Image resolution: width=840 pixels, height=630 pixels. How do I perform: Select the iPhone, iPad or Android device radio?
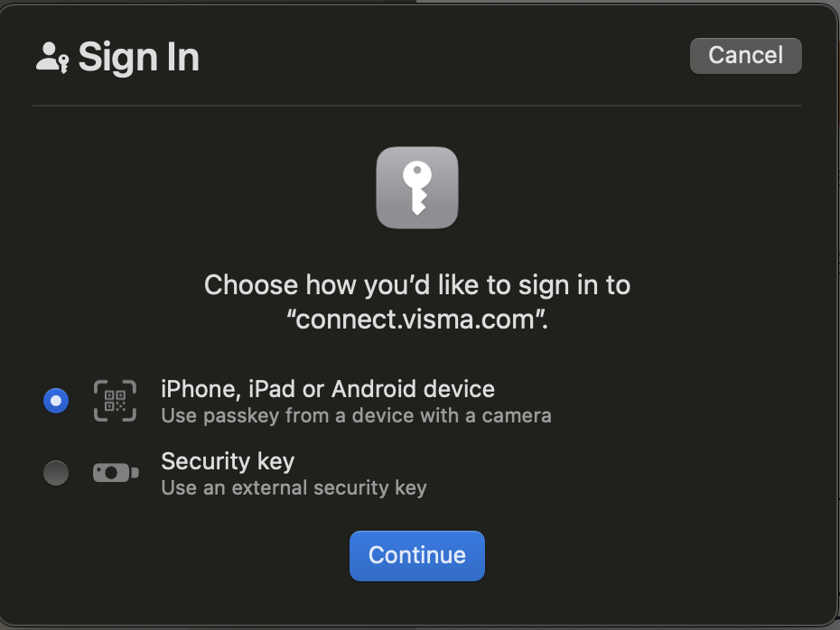point(56,401)
